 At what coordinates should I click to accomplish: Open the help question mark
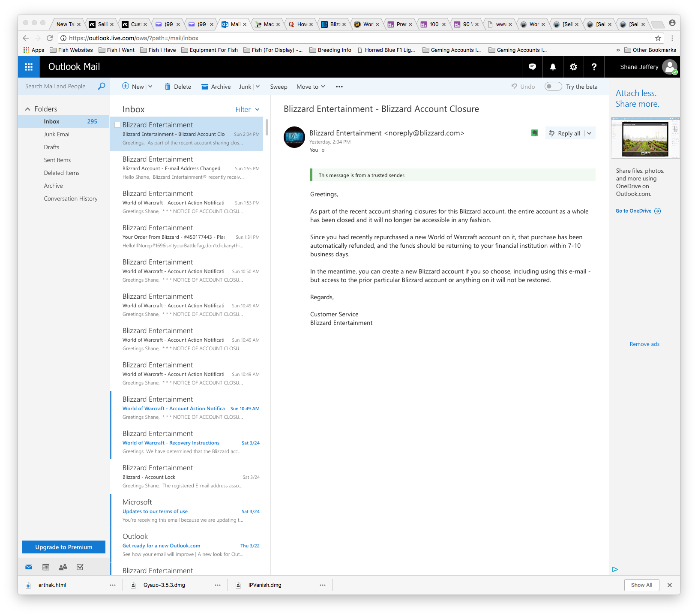click(594, 67)
